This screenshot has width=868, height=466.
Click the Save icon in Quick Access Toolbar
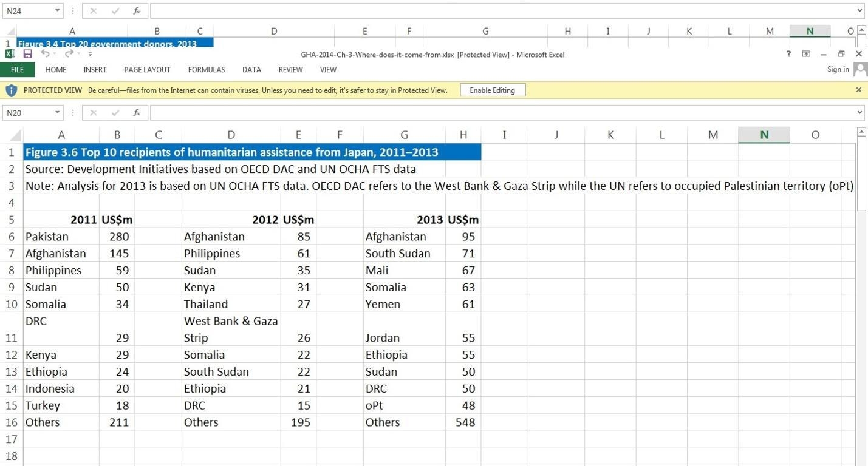pyautogui.click(x=27, y=54)
